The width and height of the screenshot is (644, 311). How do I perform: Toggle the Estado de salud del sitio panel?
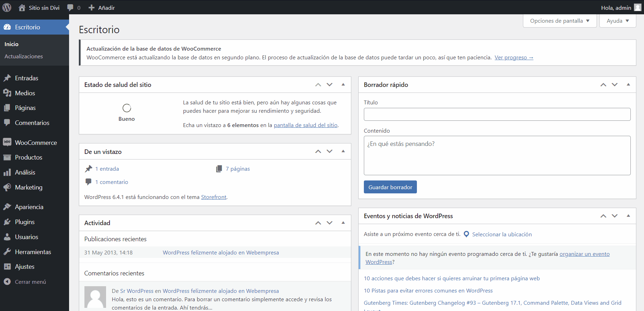coord(343,84)
